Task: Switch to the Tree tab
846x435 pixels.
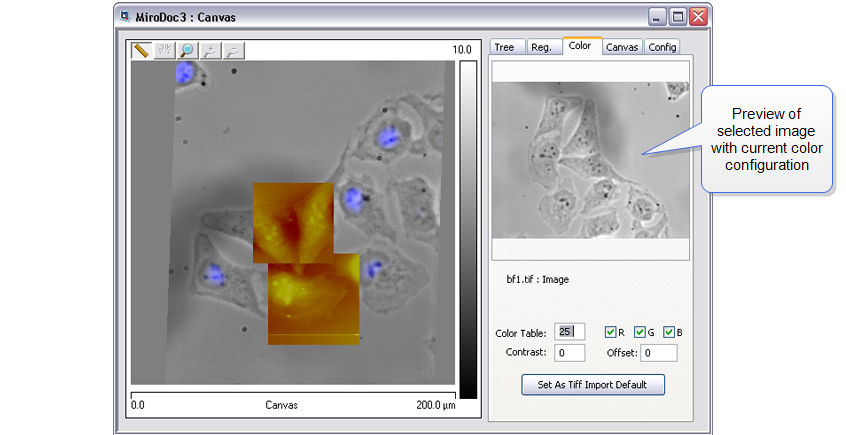Action: tap(504, 47)
